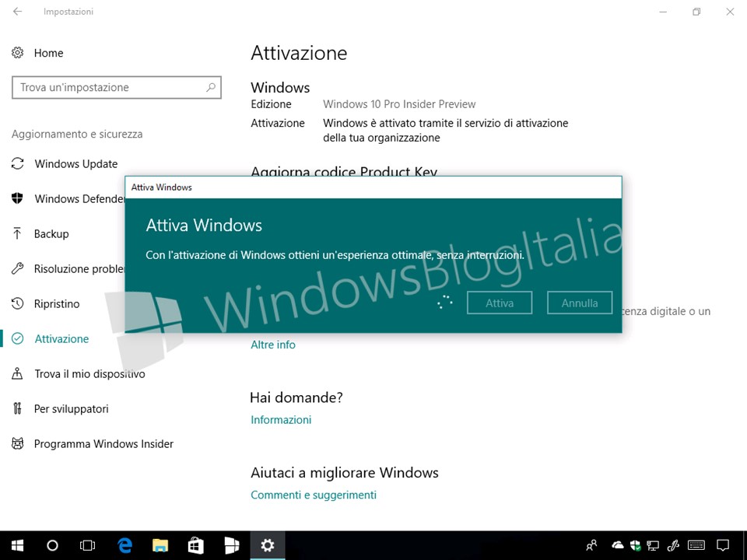Click the Windows section heading

pyautogui.click(x=280, y=88)
